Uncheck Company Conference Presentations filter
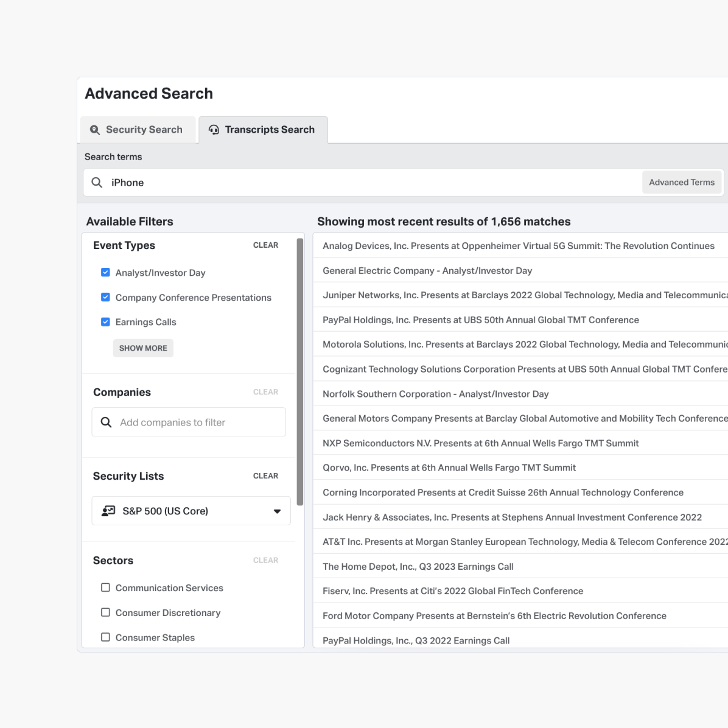728x728 pixels. click(x=105, y=298)
